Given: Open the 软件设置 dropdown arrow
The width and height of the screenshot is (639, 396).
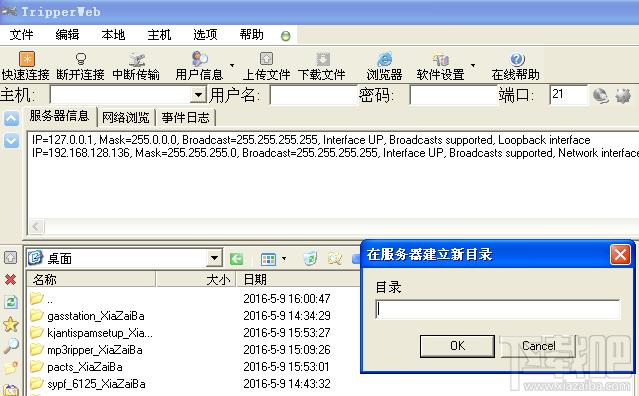Looking at the screenshot, I should [x=473, y=65].
